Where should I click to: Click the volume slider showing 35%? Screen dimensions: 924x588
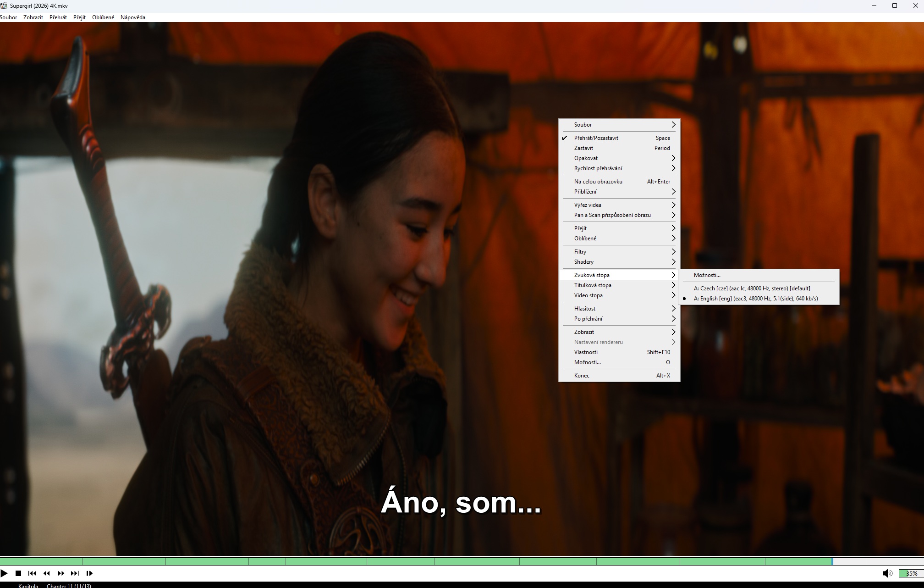point(911,573)
